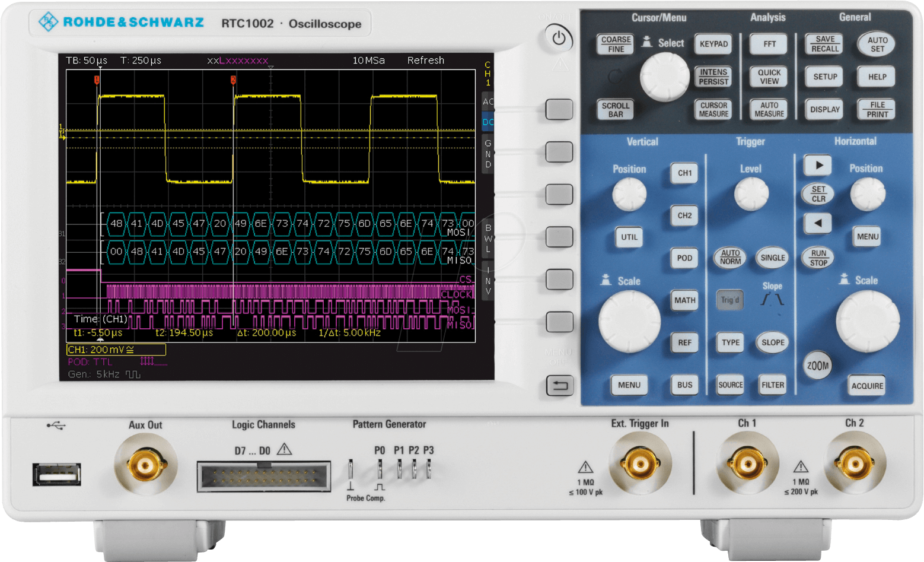Screen dimensions: 924x562
Task: Open the trigger SOURCE selection
Action: click(x=730, y=385)
